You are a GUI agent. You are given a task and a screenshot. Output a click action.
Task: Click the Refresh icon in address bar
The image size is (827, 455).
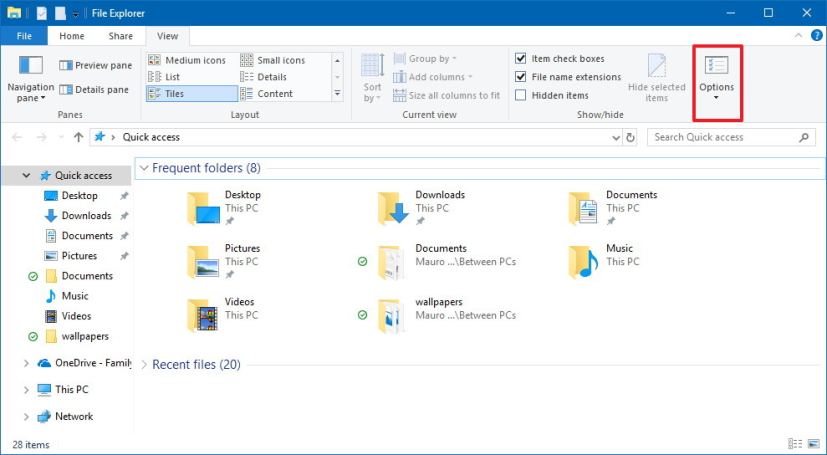point(630,137)
